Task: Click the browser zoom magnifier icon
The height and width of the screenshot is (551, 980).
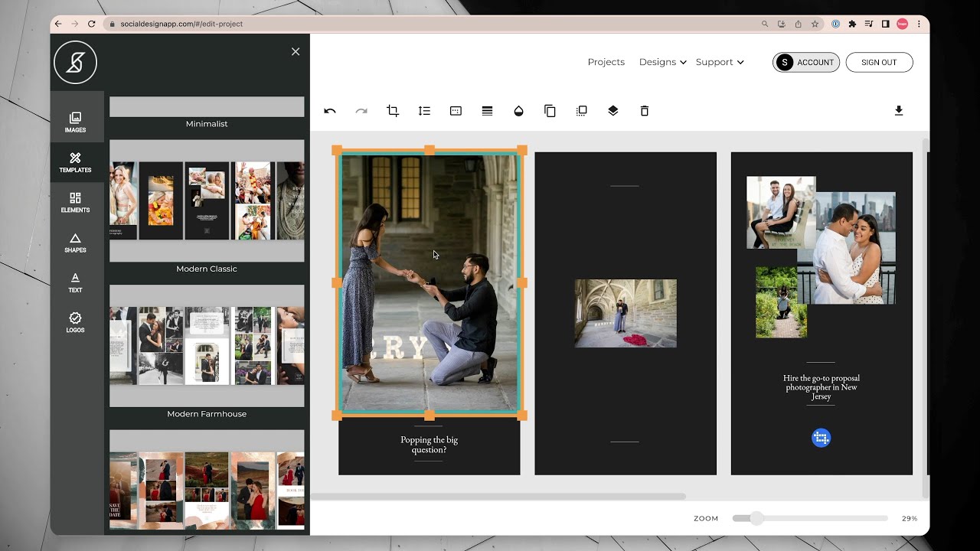Action: click(x=765, y=24)
